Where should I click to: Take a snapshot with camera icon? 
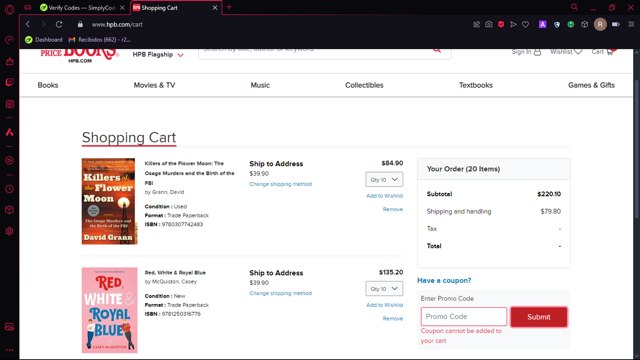(489, 24)
